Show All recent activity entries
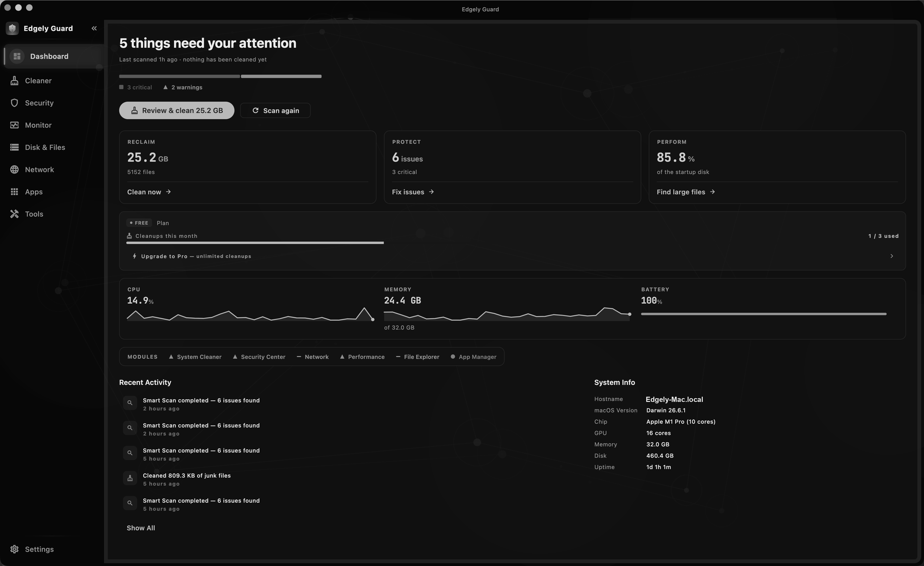Image resolution: width=924 pixels, height=566 pixels. pyautogui.click(x=141, y=528)
